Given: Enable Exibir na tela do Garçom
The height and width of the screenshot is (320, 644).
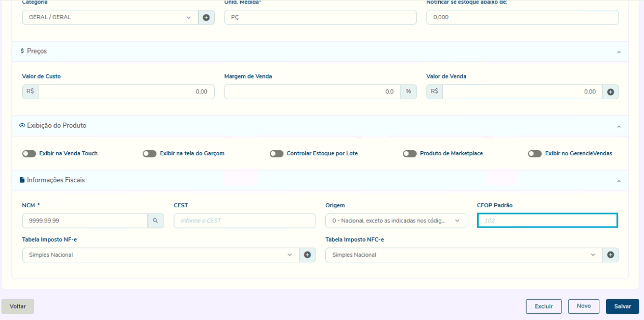Looking at the screenshot, I should (150, 154).
